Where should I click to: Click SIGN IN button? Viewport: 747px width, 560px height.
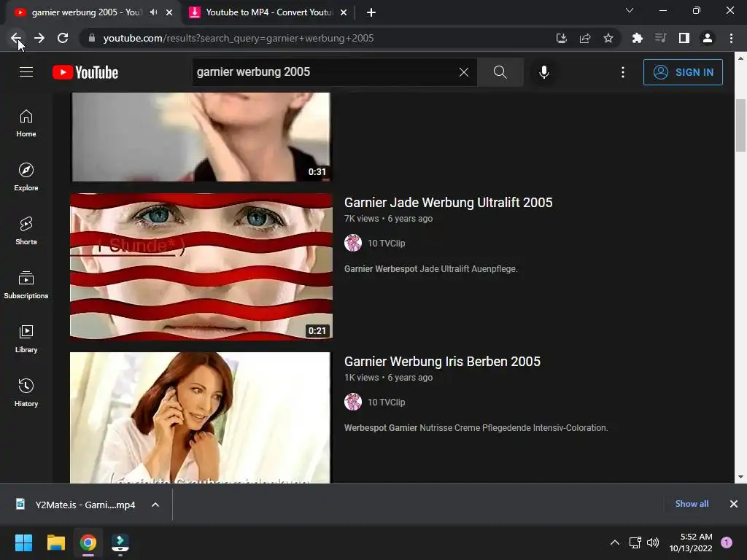click(683, 72)
